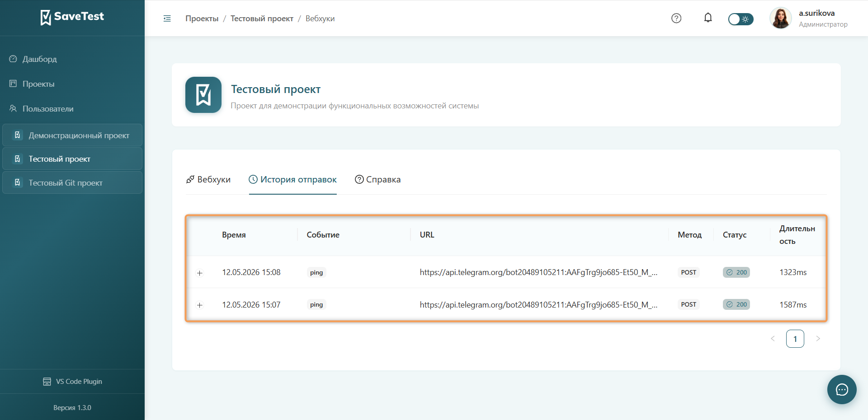The image size is (868, 420).
Task: Click the Тестовый проект project logo
Action: tap(203, 95)
